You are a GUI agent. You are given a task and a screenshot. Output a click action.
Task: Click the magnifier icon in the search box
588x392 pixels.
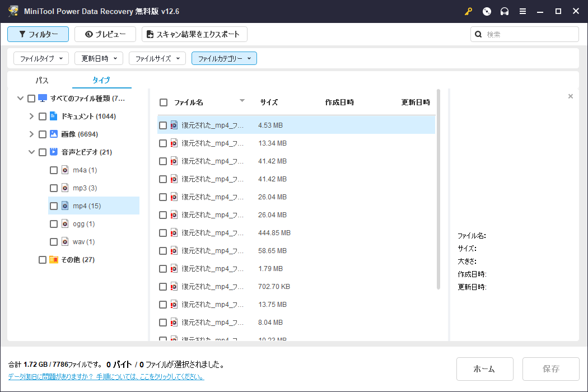click(478, 34)
